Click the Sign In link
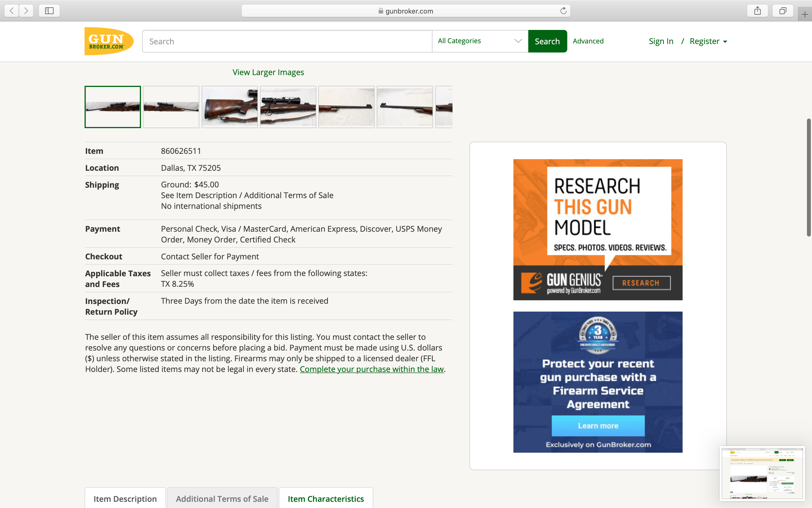Screen dimensions: 812x508 [661, 41]
